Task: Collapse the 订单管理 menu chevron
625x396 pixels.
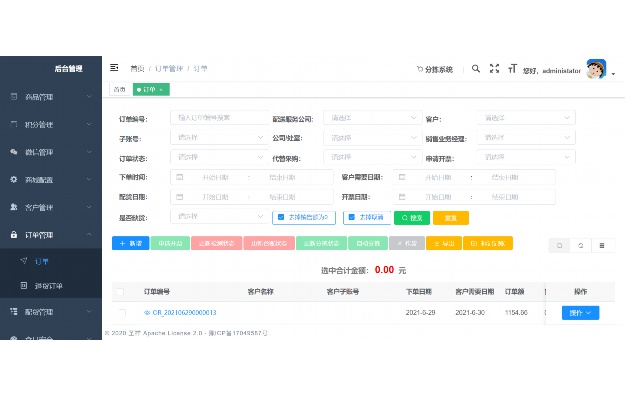Action: [89, 234]
